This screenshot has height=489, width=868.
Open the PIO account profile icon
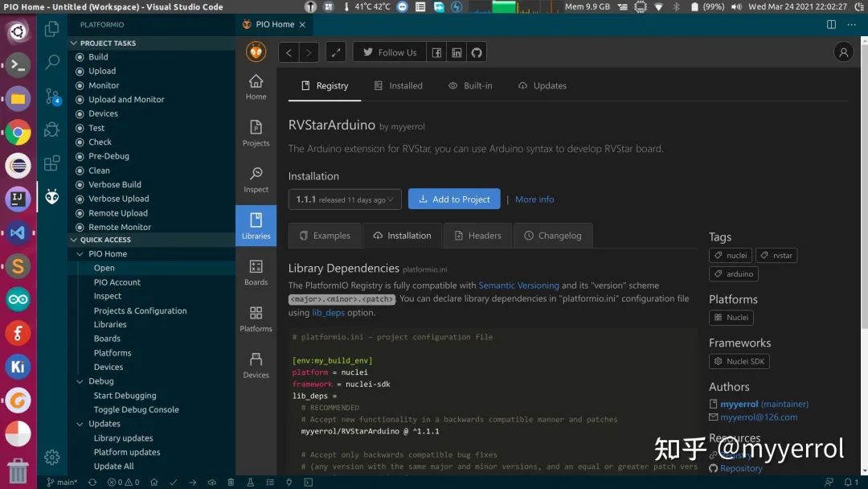(x=843, y=52)
